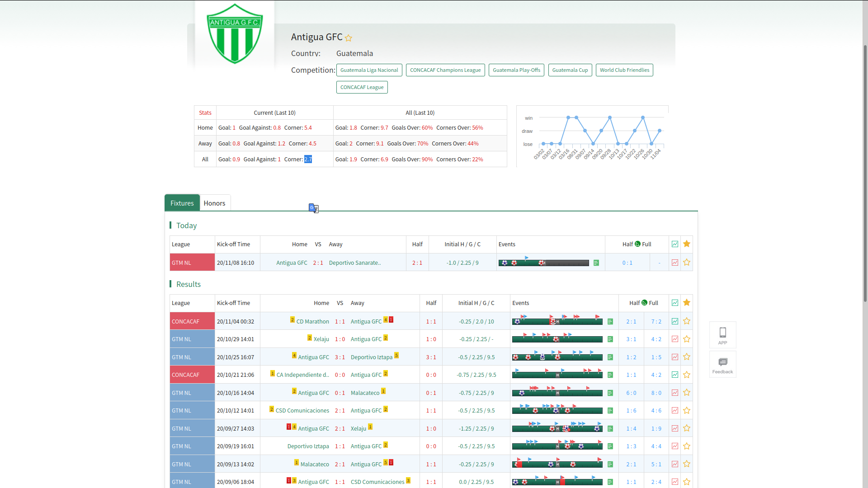The width and height of the screenshot is (868, 488).
Task: Open match report for Xelaju 1:0 match
Action: (x=610, y=339)
